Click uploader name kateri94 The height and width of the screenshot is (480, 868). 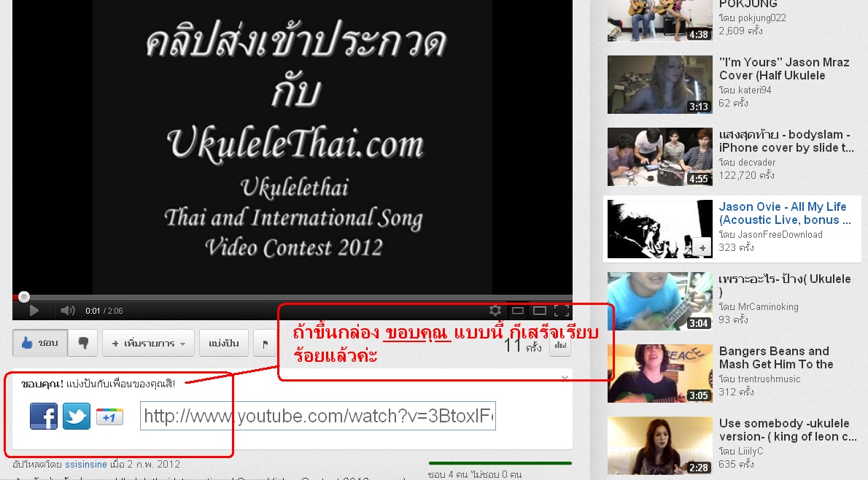point(754,90)
